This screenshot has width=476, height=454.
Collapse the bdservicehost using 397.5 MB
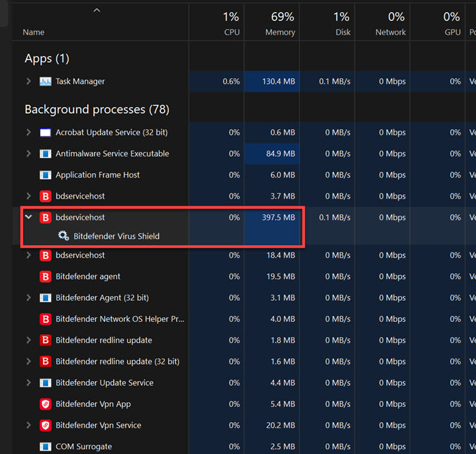point(29,217)
